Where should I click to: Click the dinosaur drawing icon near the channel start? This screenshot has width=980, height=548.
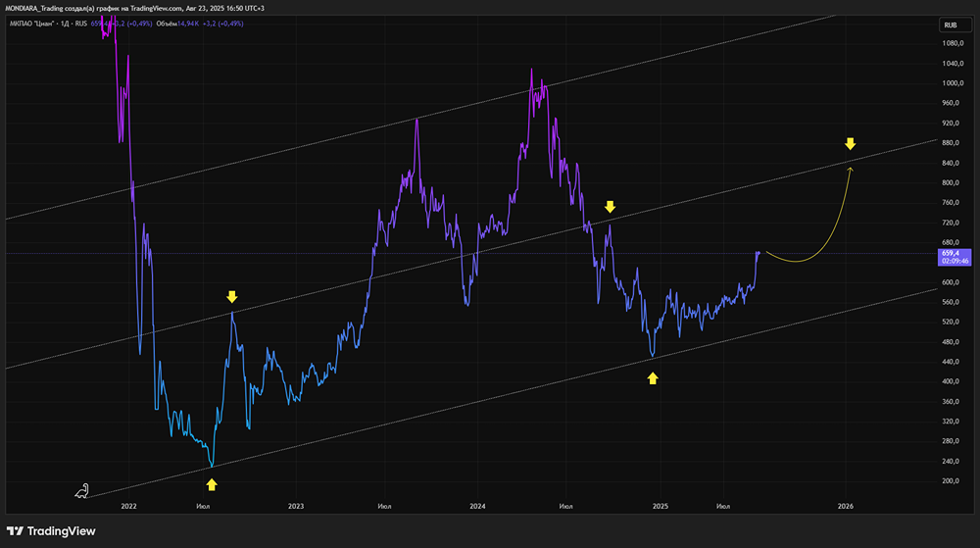(x=82, y=492)
